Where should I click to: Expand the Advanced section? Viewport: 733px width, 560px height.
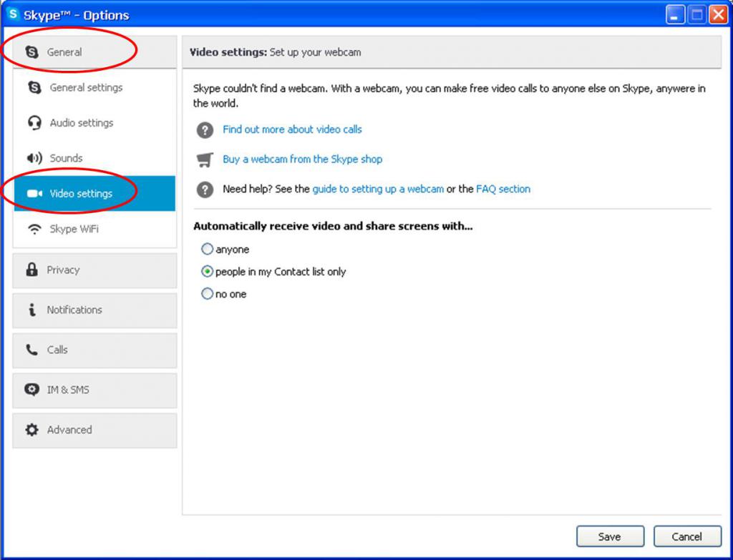pos(94,430)
